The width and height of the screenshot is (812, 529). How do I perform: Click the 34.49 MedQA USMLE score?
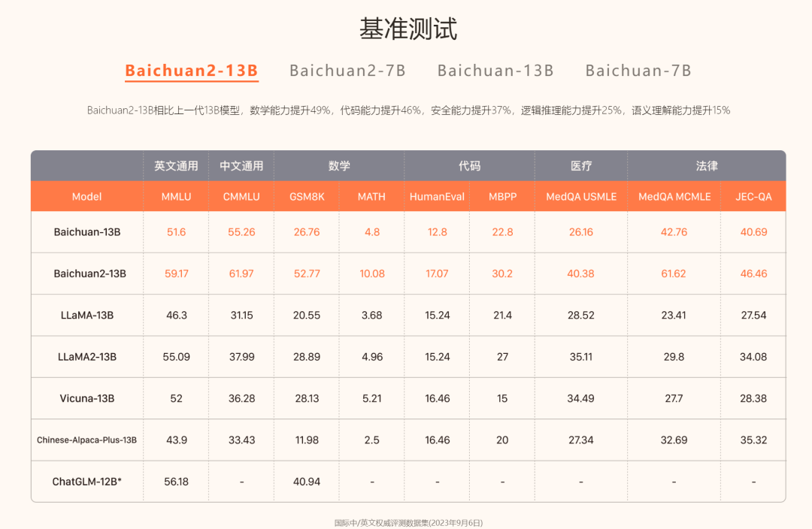[x=580, y=398]
